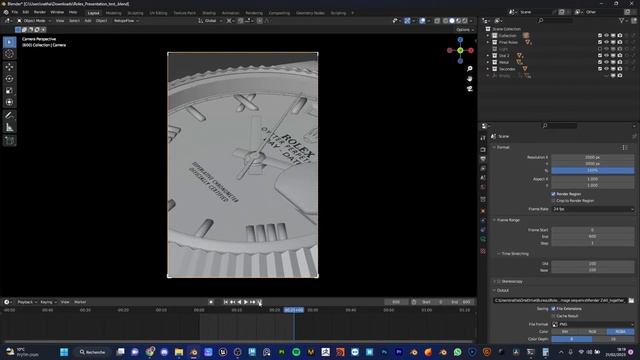
Task: Select the Add Cube tool
Action: click(x=9, y=141)
